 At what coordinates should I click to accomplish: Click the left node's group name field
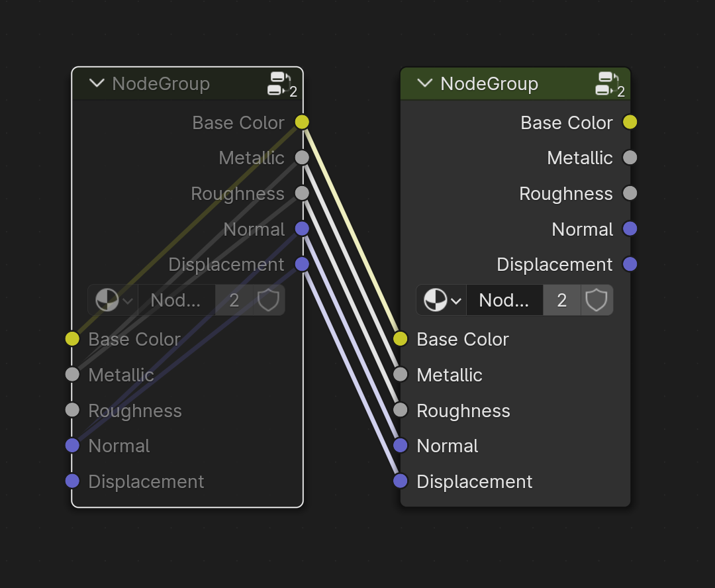177,300
